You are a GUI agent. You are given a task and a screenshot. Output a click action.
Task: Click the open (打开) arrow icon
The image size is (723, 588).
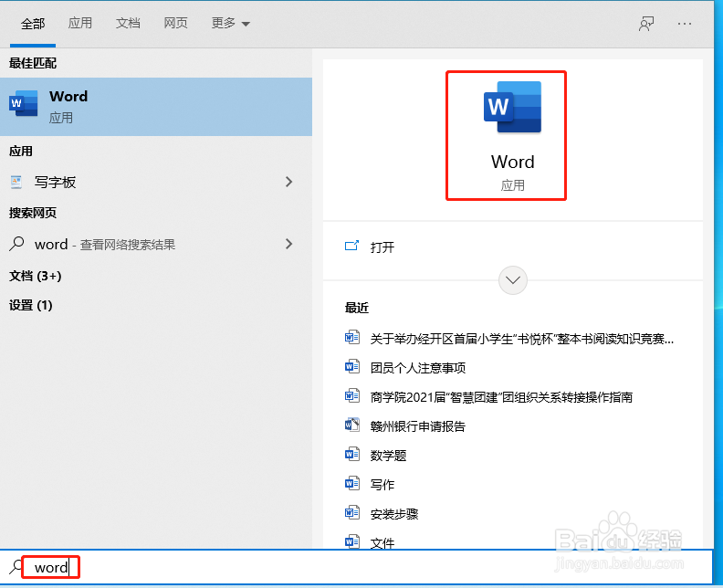351,246
